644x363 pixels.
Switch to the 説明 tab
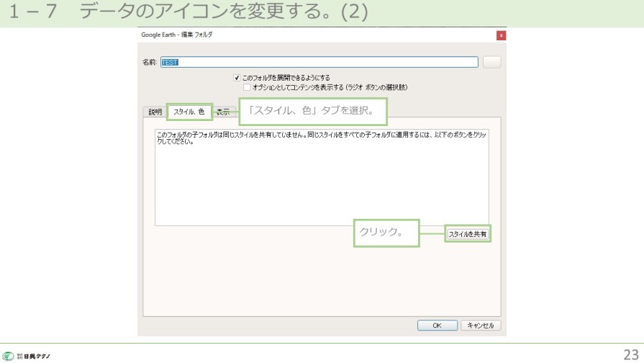155,112
